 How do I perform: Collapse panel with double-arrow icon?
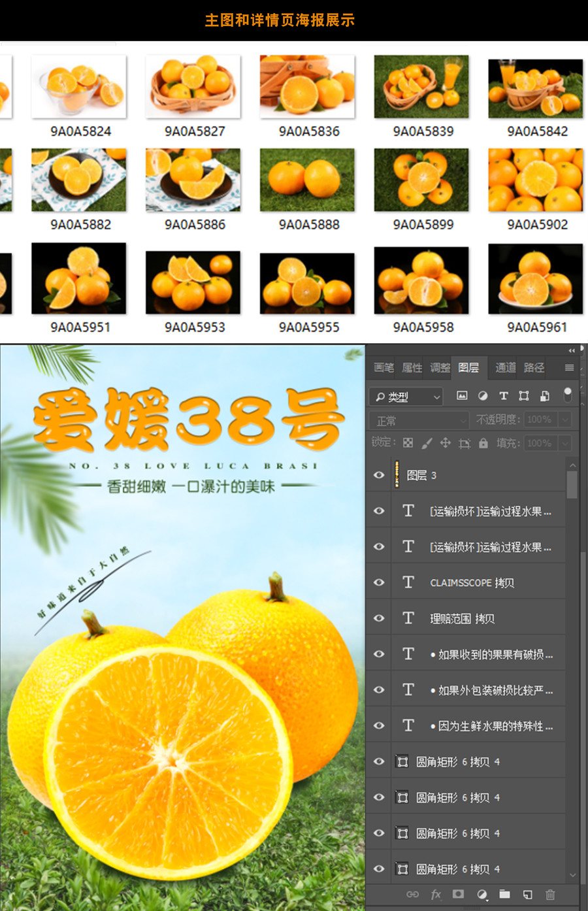(x=572, y=350)
